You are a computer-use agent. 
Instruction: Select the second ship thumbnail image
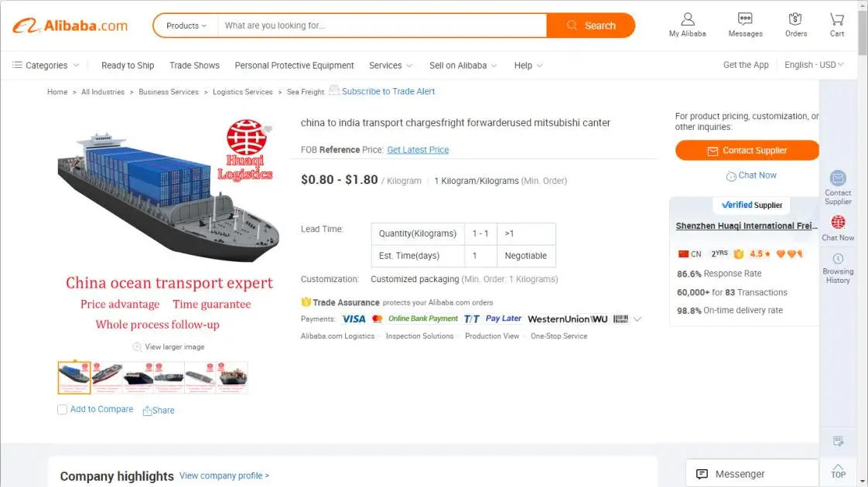(107, 377)
